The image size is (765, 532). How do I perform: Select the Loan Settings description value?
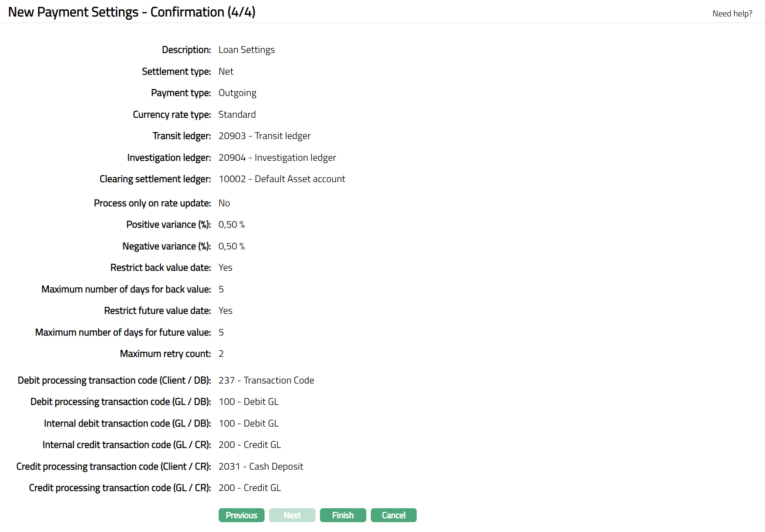click(x=247, y=50)
